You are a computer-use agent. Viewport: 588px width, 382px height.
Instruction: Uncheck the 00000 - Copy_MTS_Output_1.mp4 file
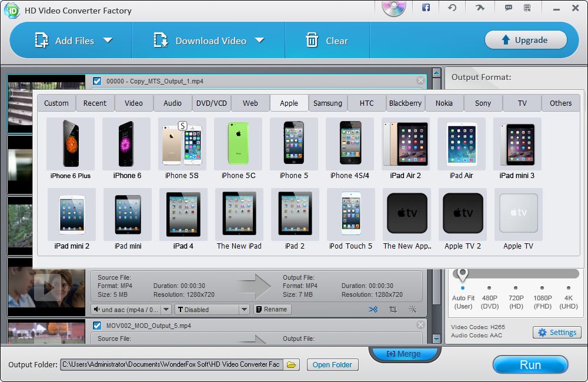pyautogui.click(x=97, y=81)
